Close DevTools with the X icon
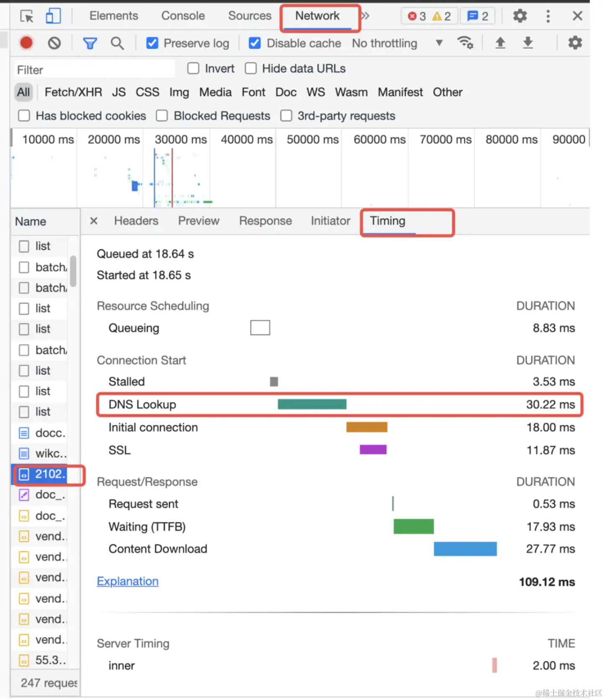The image size is (605, 700). coord(577,16)
